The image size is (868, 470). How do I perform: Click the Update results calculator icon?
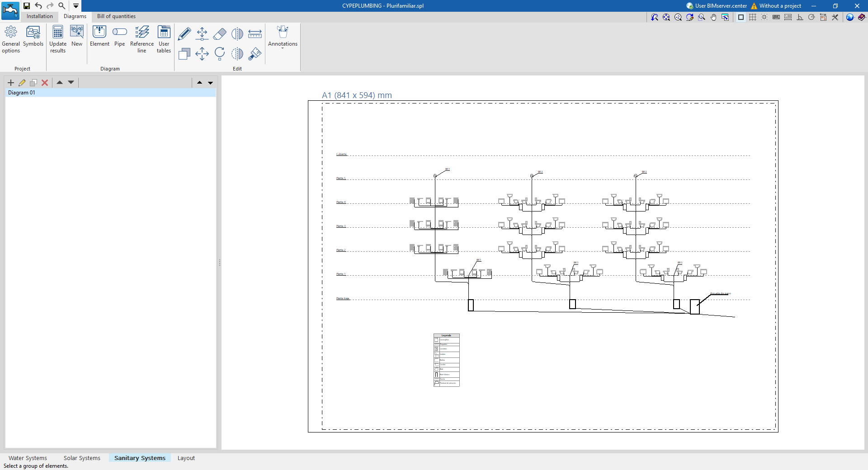tap(58, 39)
